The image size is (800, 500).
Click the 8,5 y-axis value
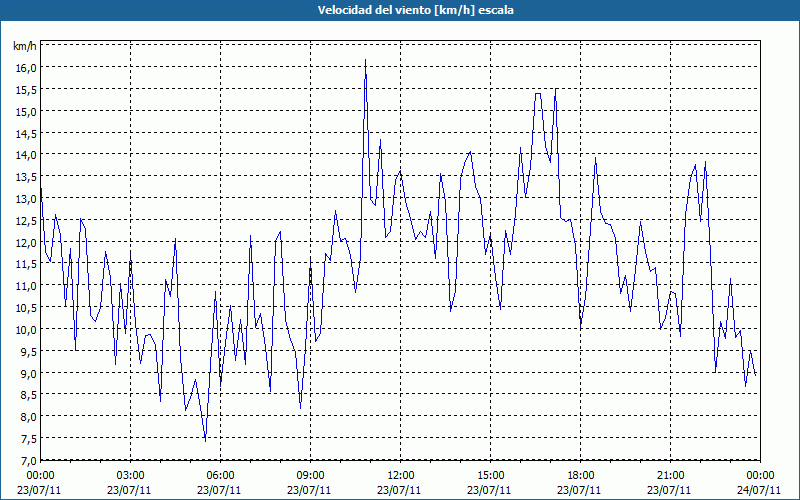pyautogui.click(x=27, y=395)
